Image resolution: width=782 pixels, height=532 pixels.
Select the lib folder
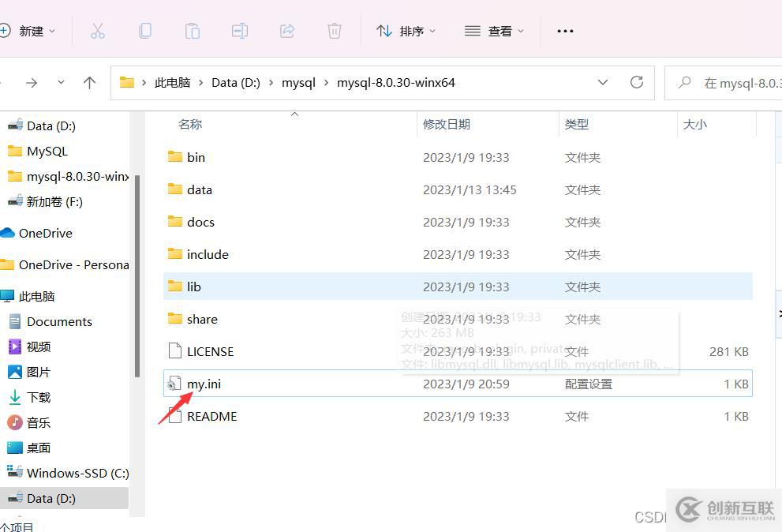[458, 287]
